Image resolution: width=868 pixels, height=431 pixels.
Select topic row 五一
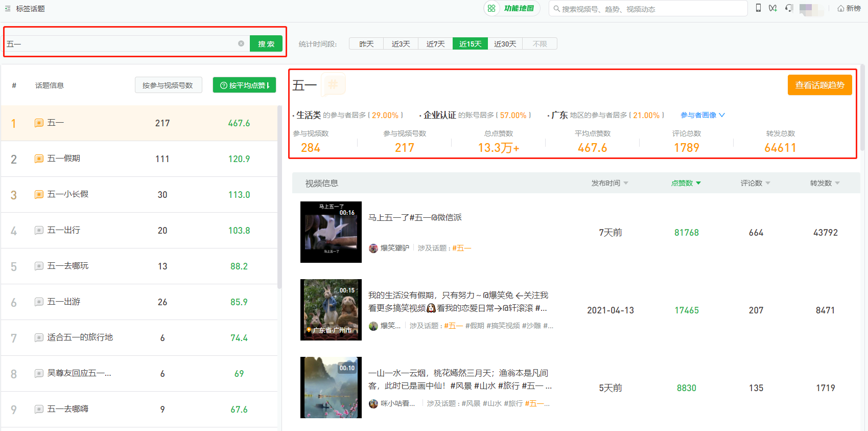click(x=139, y=123)
